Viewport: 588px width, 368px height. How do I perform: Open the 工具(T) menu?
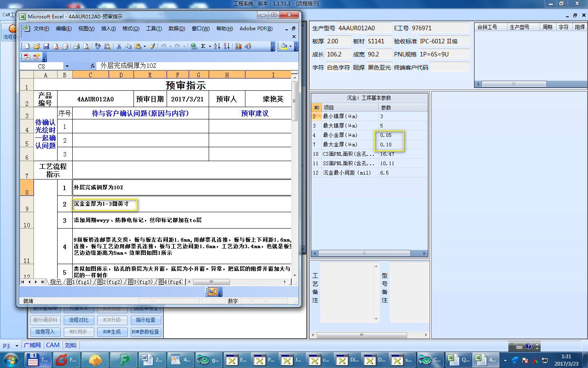point(154,29)
